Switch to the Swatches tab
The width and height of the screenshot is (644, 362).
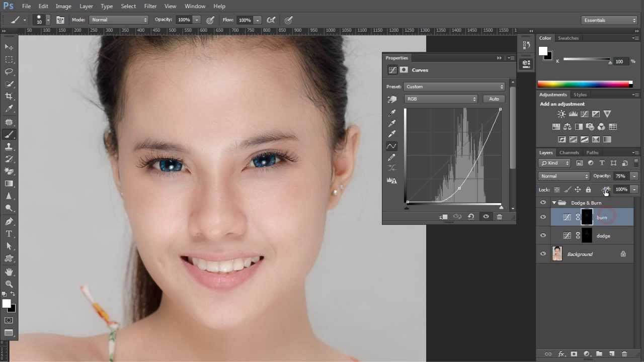pos(568,38)
